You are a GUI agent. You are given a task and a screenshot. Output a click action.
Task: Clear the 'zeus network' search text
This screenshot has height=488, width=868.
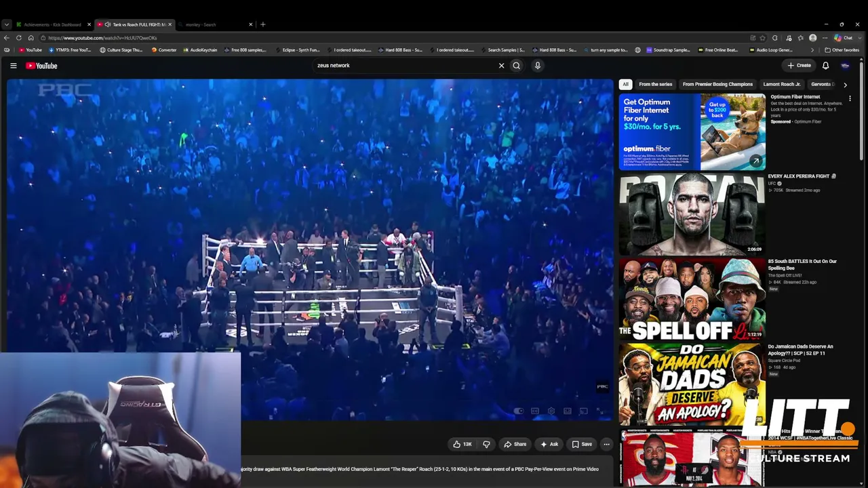tap(502, 66)
